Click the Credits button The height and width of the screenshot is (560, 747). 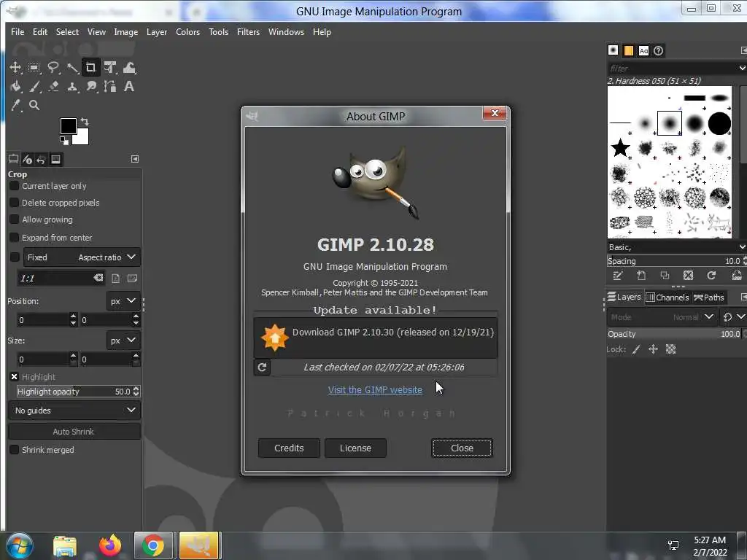tap(289, 448)
